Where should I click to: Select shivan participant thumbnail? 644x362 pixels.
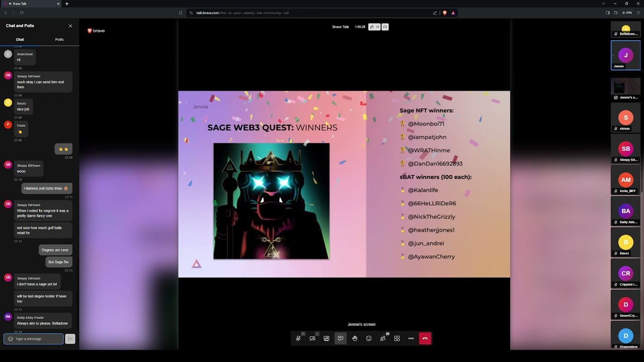[x=626, y=117]
